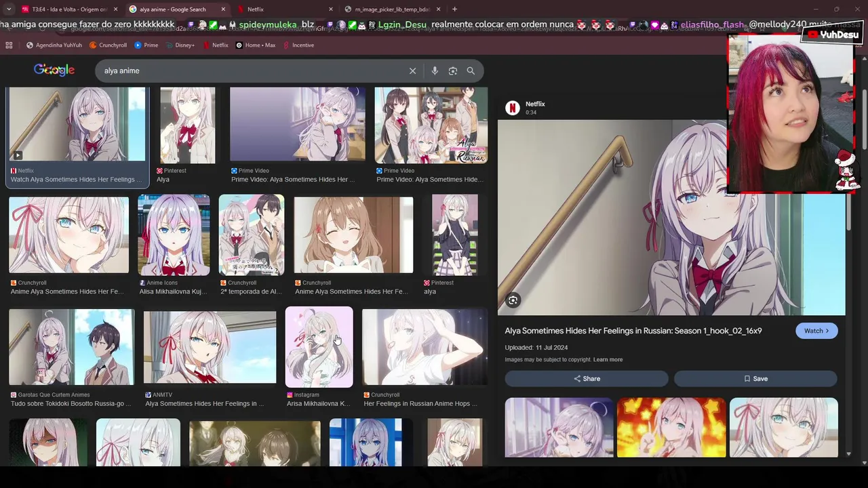This screenshot has height=488, width=868.
Task: Go to the Google logo homepage
Action: (54, 70)
